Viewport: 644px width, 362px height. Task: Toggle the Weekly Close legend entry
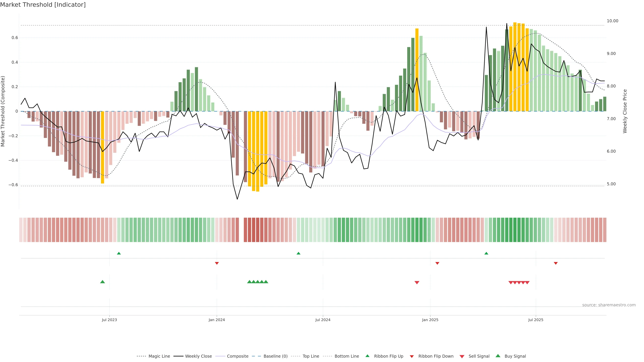pyautogui.click(x=198, y=356)
